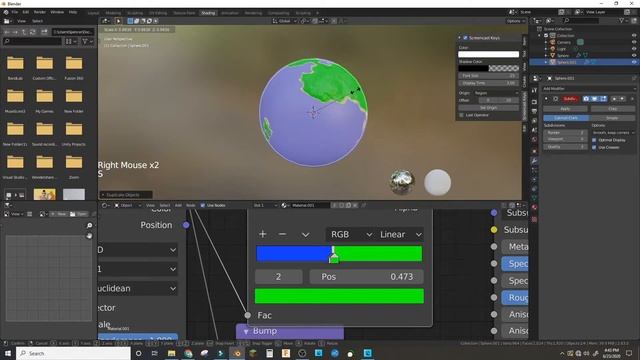Viewport: 640px width, 360px height.
Task: Toggle the Last Operator checkbox
Action: coord(462,115)
